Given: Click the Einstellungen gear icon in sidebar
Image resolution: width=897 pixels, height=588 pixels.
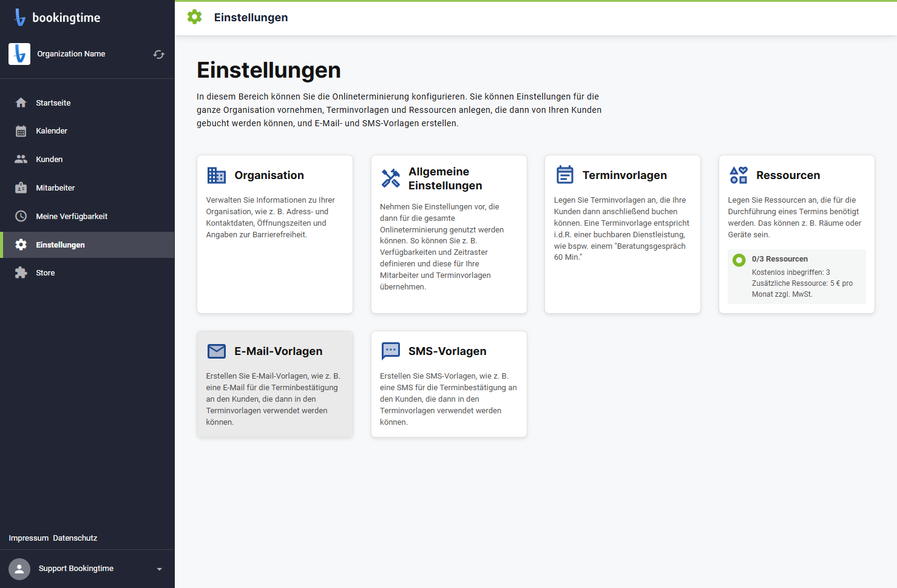Looking at the screenshot, I should [21, 245].
